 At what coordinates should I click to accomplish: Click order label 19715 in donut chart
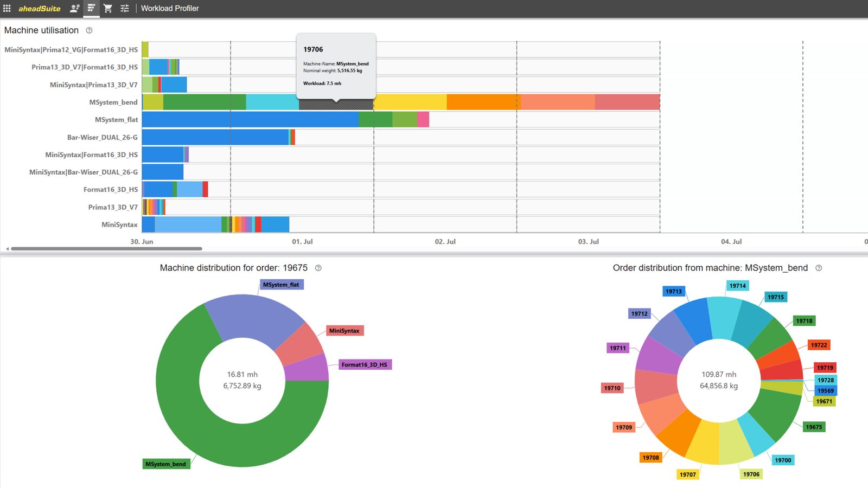click(776, 297)
